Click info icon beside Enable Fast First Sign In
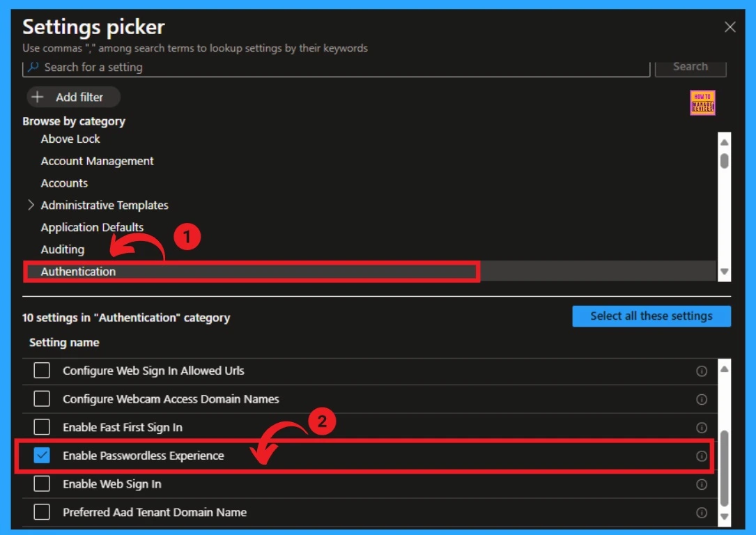Screen dimensions: 756x535 702,427
